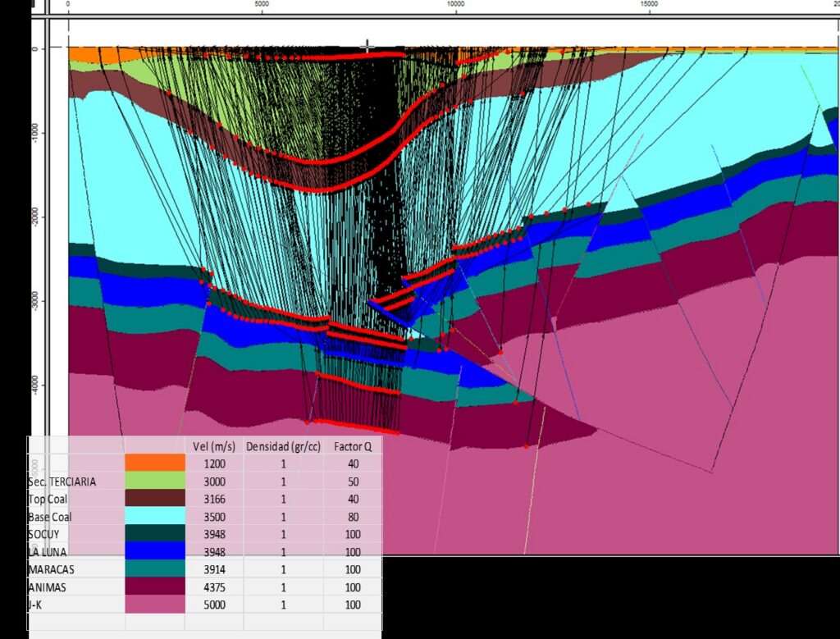Click the 'LA LUNA' row label
The width and height of the screenshot is (840, 639).
tap(47, 552)
